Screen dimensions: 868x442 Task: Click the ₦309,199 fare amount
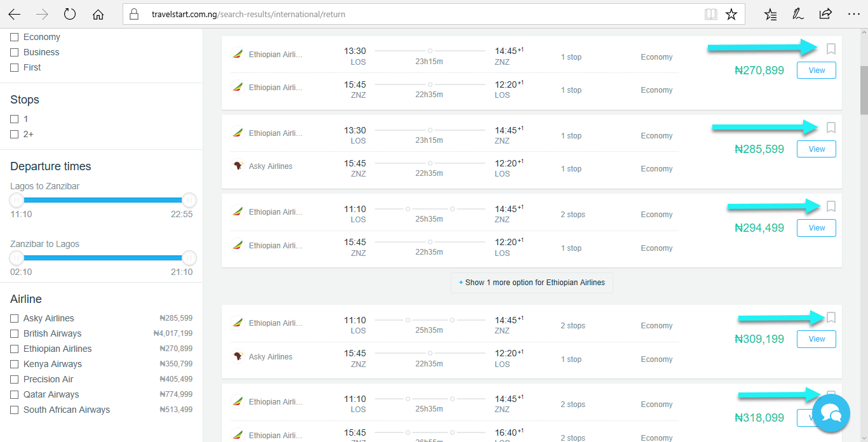(759, 339)
